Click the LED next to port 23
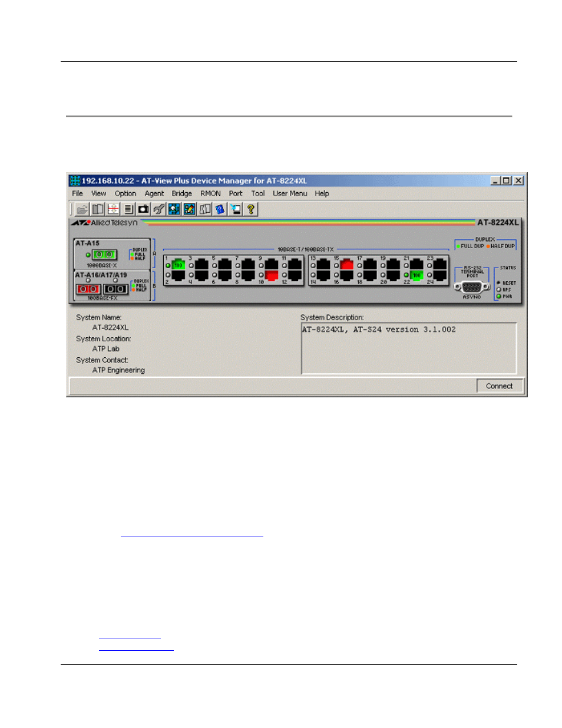Viewport: 562px width, 728px height. pyautogui.click(x=429, y=265)
